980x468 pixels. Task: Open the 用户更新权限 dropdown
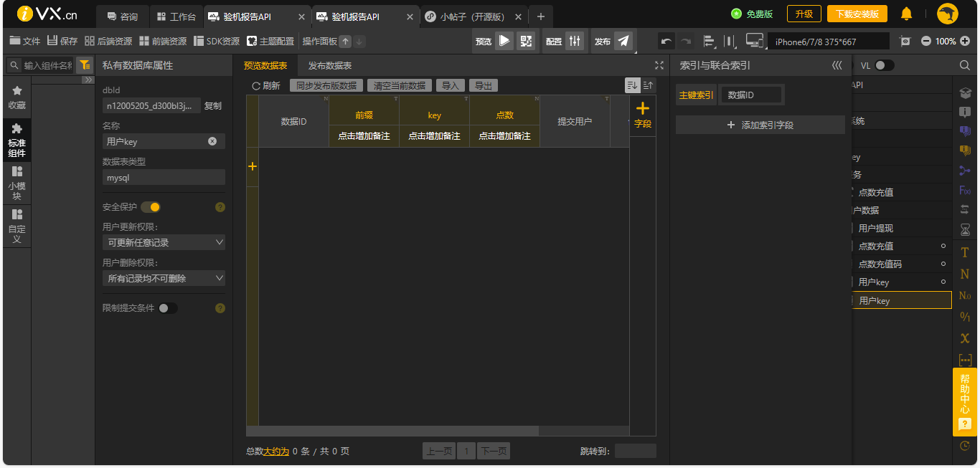[x=164, y=242]
